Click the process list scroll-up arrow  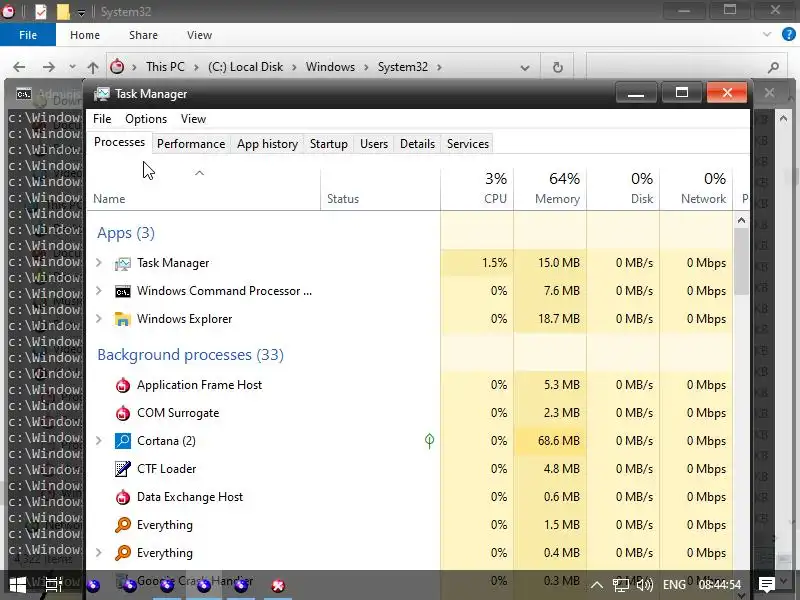pyautogui.click(x=741, y=220)
